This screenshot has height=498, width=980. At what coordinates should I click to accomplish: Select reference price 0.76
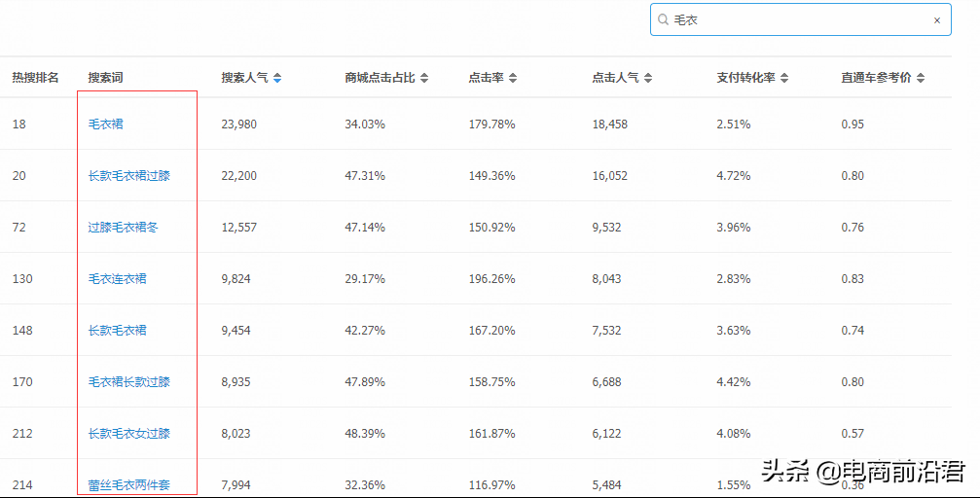click(853, 228)
